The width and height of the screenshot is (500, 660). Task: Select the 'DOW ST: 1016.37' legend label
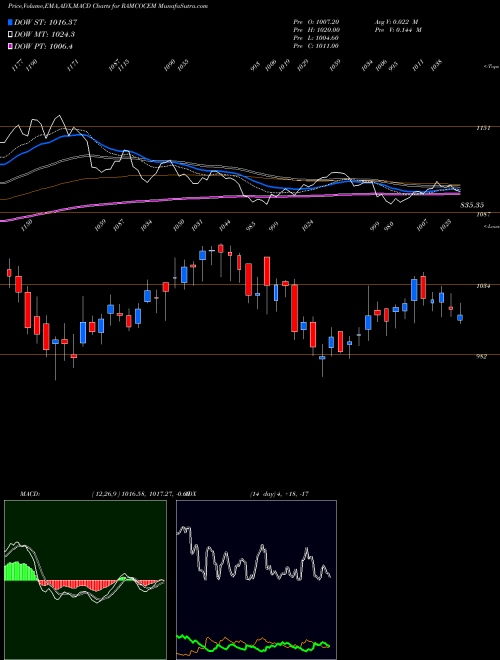pos(45,22)
